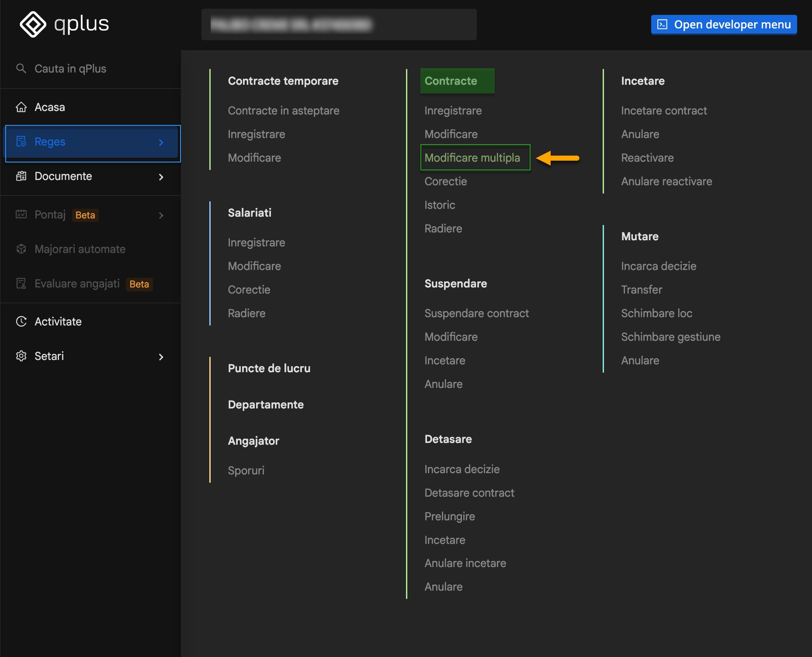
Task: Open Anulare under Suspendare
Action: tap(444, 384)
